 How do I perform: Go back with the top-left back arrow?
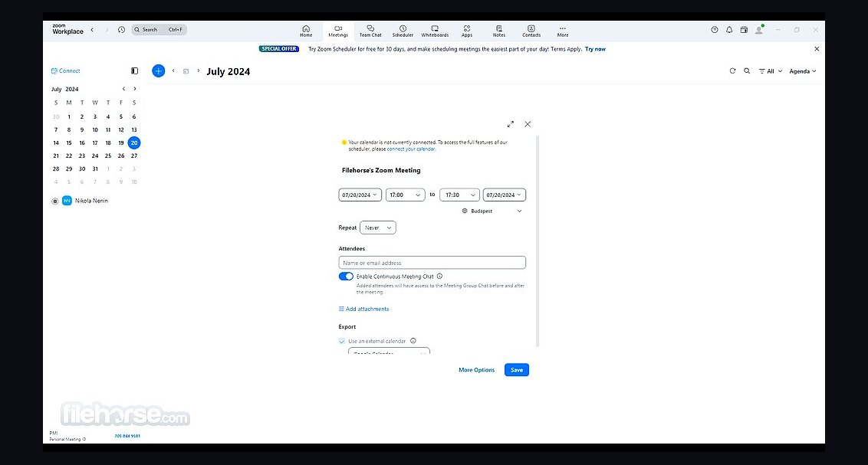click(x=92, y=30)
